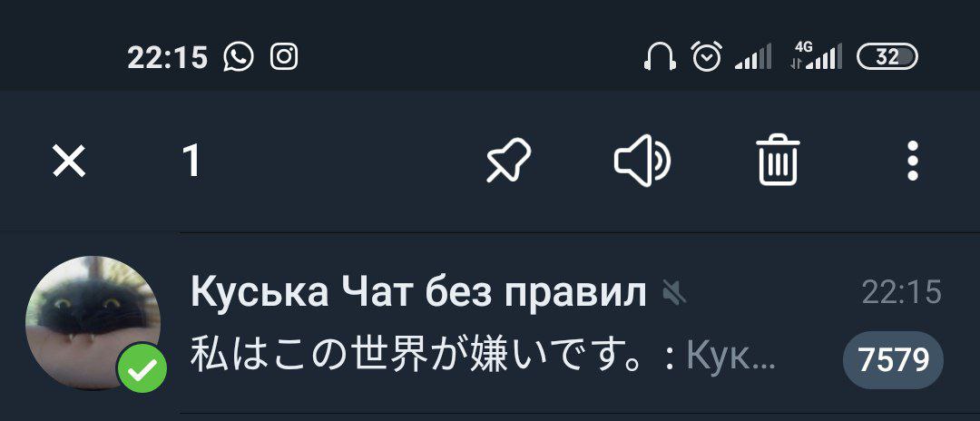Open the three-dot overflow menu
Screen dimensions: 980x421
point(913,162)
